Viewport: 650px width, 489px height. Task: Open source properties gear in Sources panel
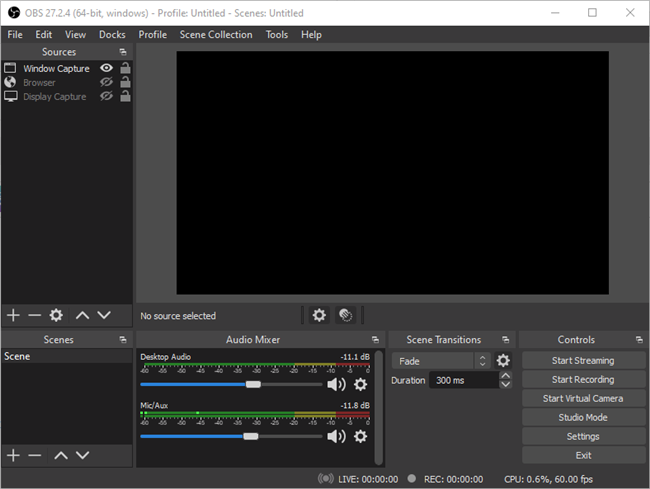pyautogui.click(x=56, y=315)
